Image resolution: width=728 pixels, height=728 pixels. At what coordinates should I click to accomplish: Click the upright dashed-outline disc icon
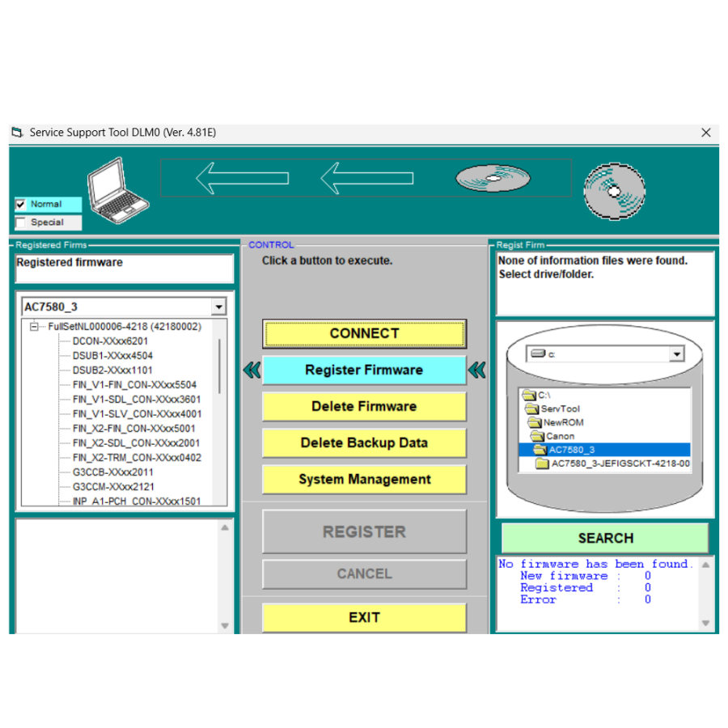pyautogui.click(x=614, y=191)
